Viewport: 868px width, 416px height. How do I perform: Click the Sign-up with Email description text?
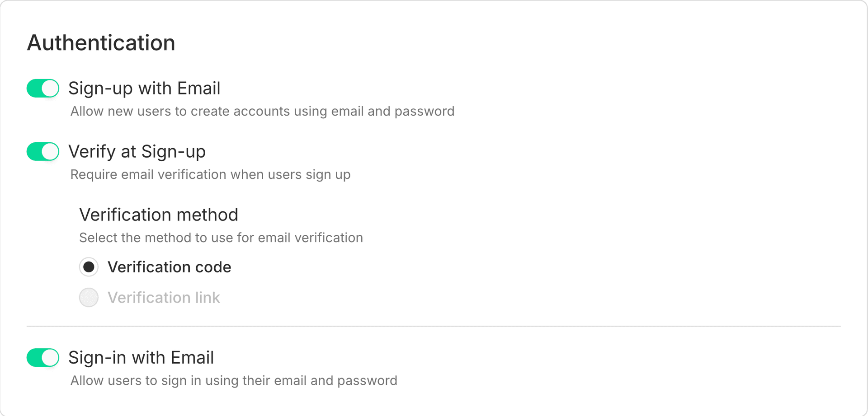[262, 111]
